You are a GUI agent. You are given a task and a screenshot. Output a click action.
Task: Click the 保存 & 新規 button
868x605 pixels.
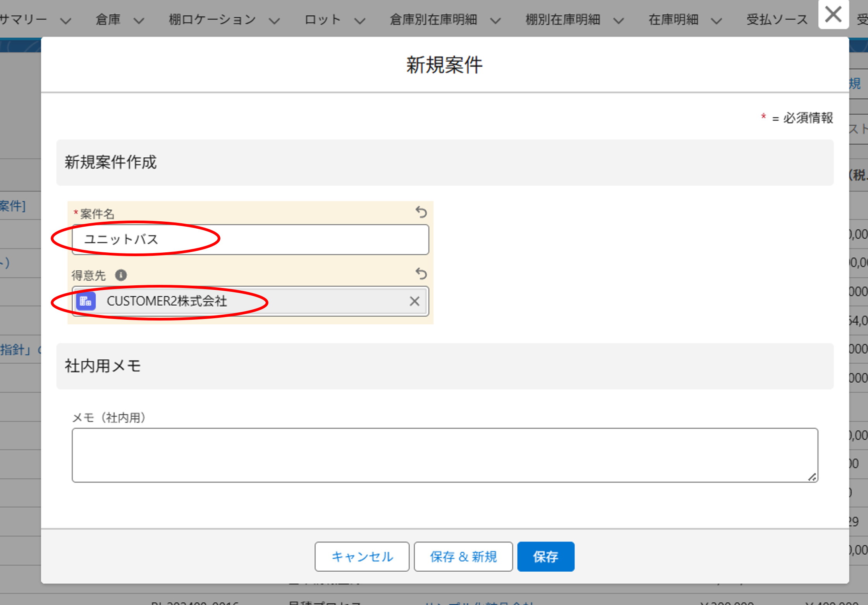click(463, 557)
